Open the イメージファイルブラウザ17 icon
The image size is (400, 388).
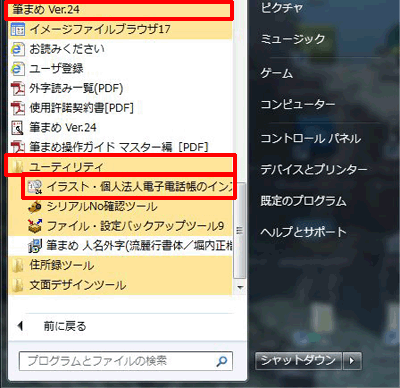pos(18,29)
